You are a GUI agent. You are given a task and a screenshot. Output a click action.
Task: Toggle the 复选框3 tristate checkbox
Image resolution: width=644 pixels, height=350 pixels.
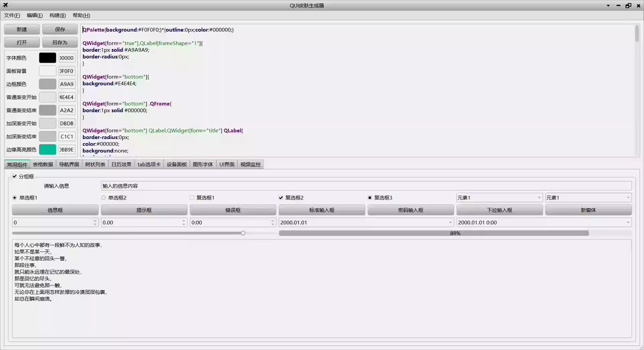pyautogui.click(x=370, y=198)
